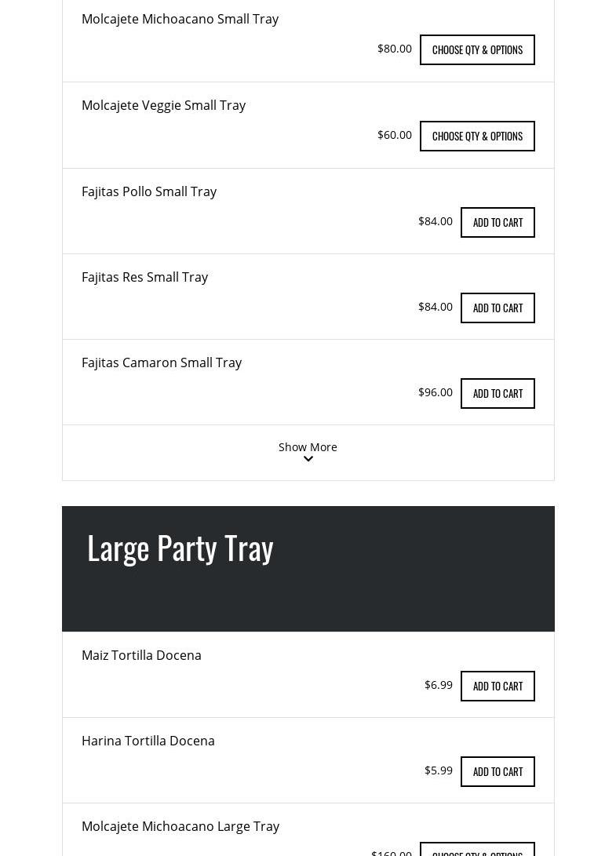The height and width of the screenshot is (856, 616).
Task: Open Harina Tortilla Docena item name
Action: [148, 741]
